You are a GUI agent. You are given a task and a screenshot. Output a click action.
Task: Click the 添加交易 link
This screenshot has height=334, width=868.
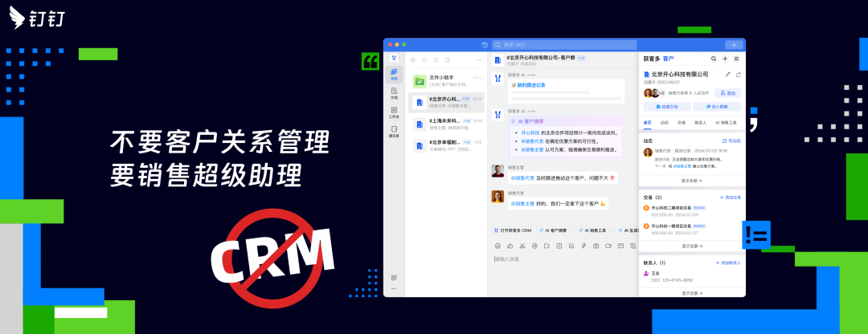(730, 198)
